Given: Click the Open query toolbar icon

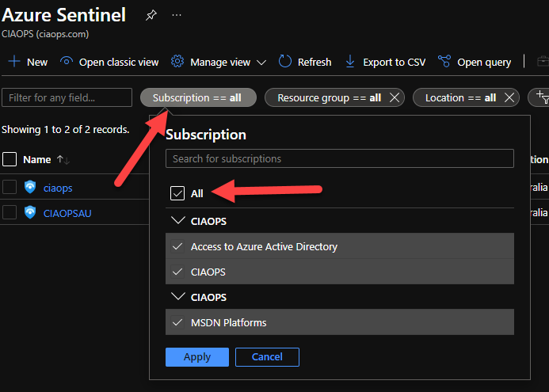Looking at the screenshot, I should (x=444, y=62).
